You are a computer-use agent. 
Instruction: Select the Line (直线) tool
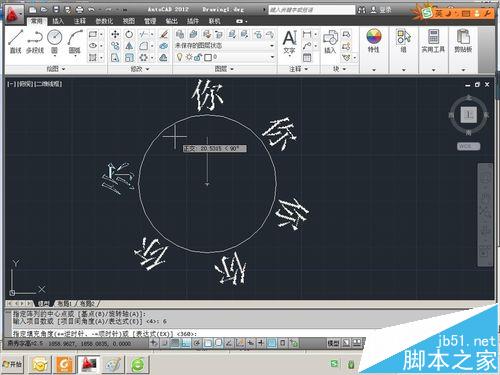[15, 42]
